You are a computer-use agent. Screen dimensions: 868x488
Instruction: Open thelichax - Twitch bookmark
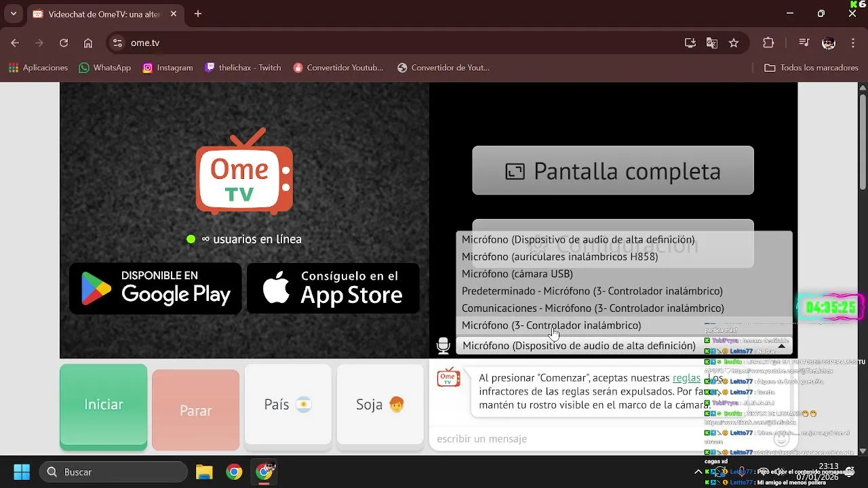click(243, 68)
